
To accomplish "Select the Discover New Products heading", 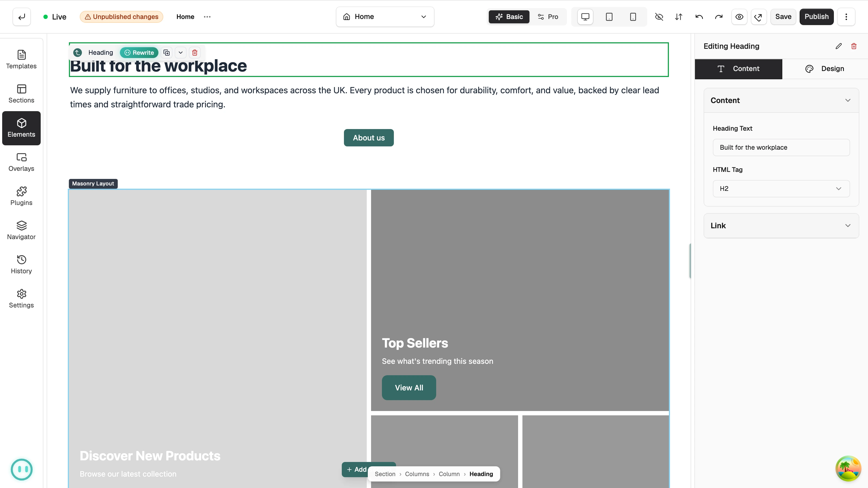I will coord(150,456).
